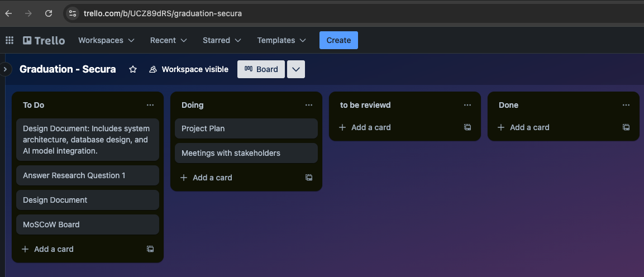This screenshot has height=277, width=644.
Task: Open the Recent dropdown menu
Action: [168, 40]
